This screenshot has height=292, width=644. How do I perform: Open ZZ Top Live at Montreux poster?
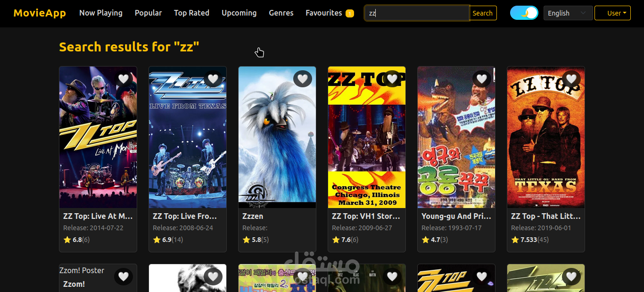[98, 137]
